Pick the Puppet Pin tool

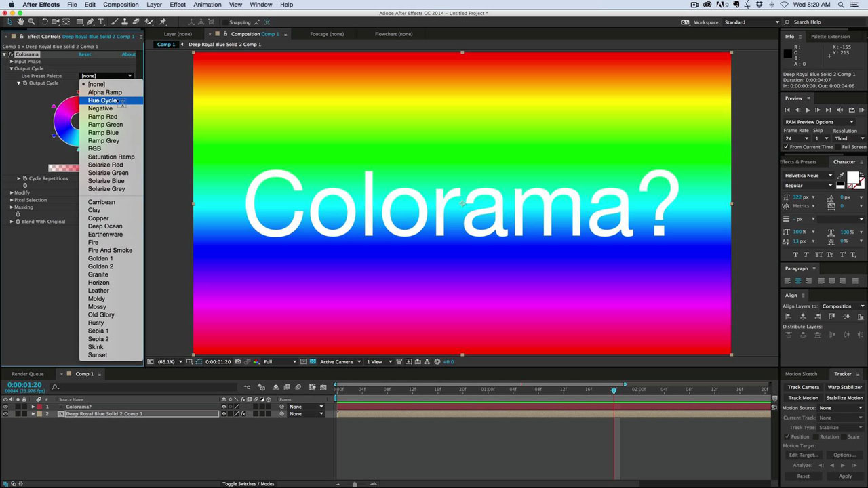pyautogui.click(x=164, y=22)
